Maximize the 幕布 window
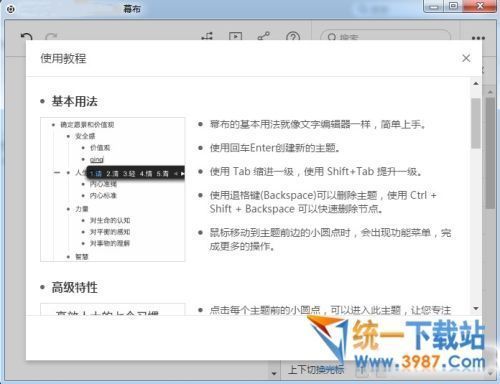Viewport: 500px width, 384px height. coord(453,6)
